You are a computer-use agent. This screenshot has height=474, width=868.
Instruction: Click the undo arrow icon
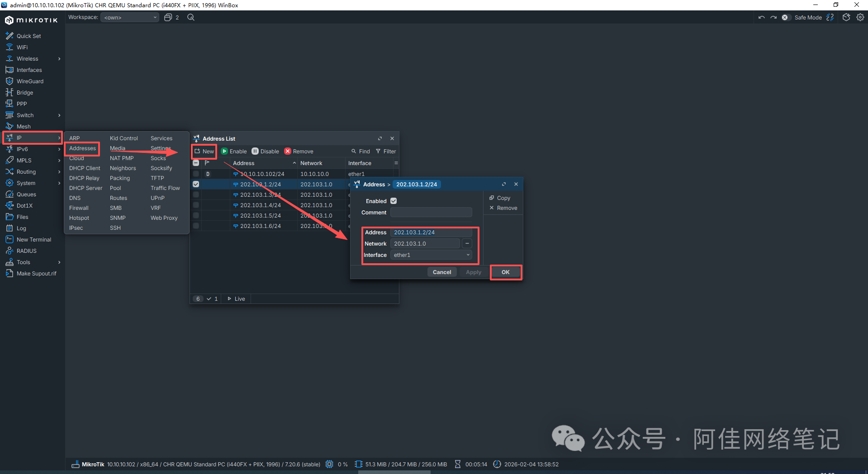point(762,17)
